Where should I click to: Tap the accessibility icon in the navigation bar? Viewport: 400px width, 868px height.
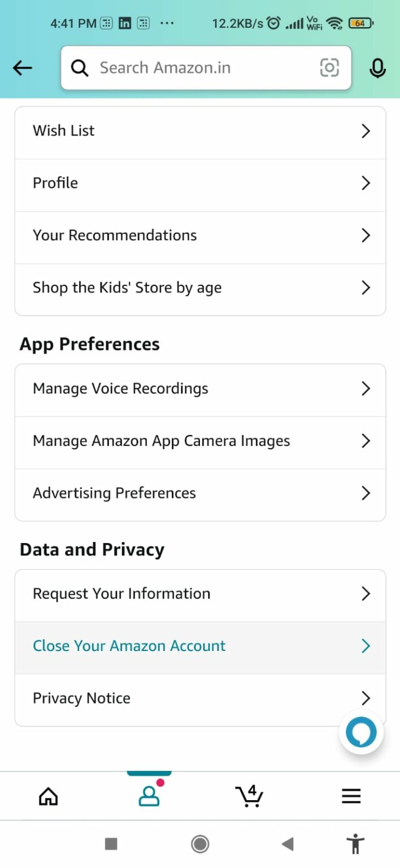tap(355, 844)
